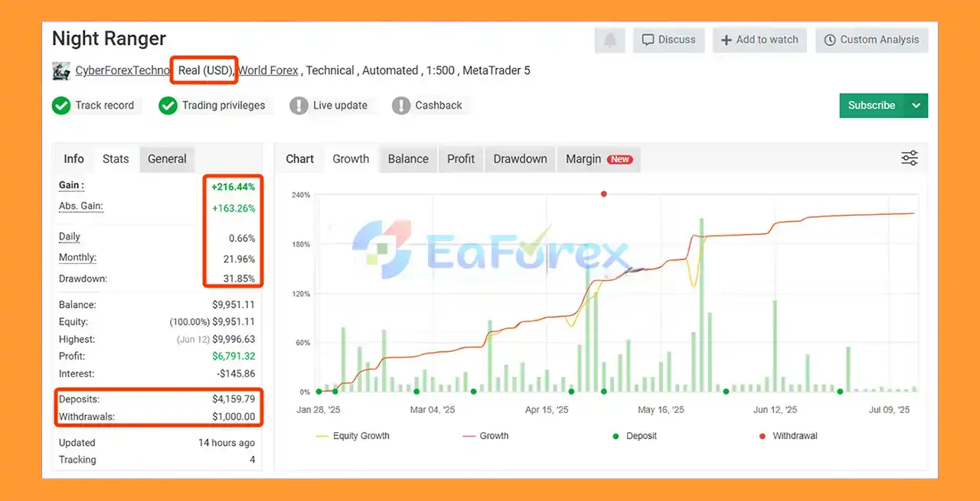Switch to the Balance chart tab
Screen dimensions: 980x501
click(408, 159)
